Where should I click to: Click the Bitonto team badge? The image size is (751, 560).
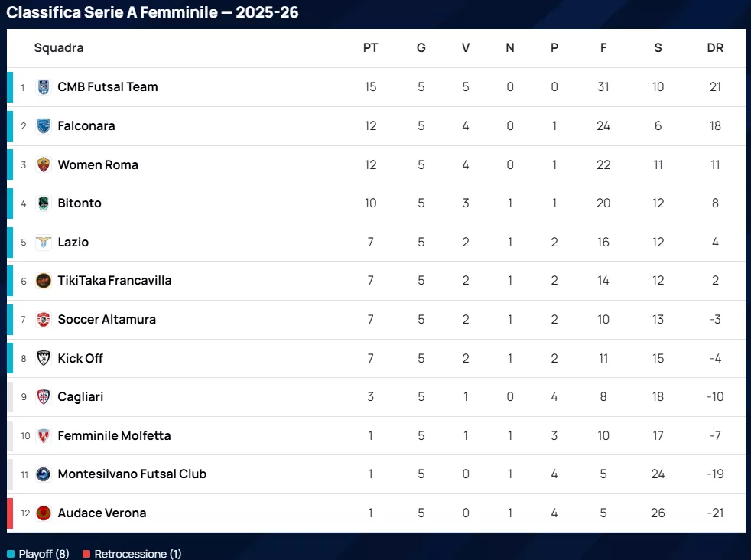[44, 203]
